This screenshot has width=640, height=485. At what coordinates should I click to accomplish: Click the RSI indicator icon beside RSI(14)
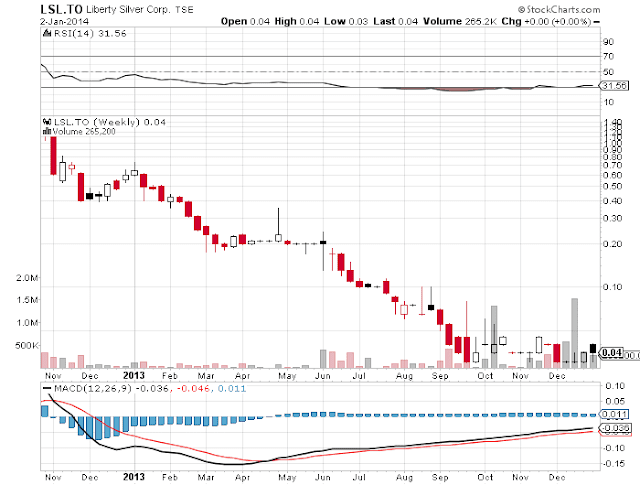(x=47, y=33)
